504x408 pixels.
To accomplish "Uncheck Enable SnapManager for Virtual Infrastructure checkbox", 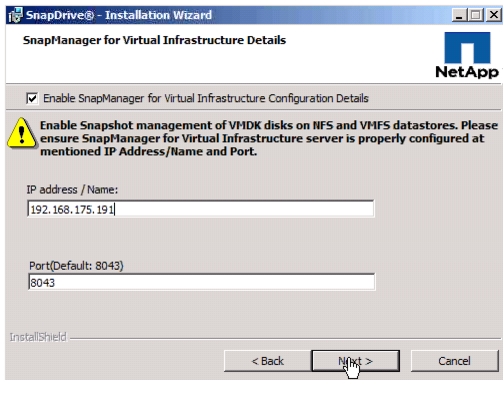I will 32,98.
